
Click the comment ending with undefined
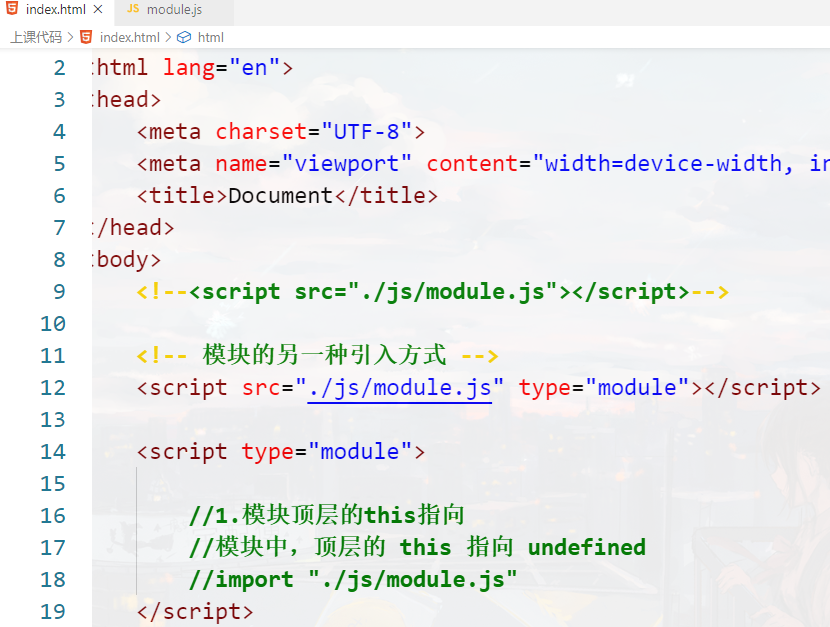point(418,547)
